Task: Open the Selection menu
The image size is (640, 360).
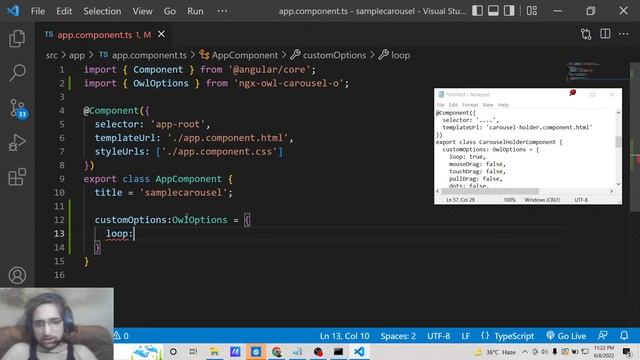Action: pos(102,11)
